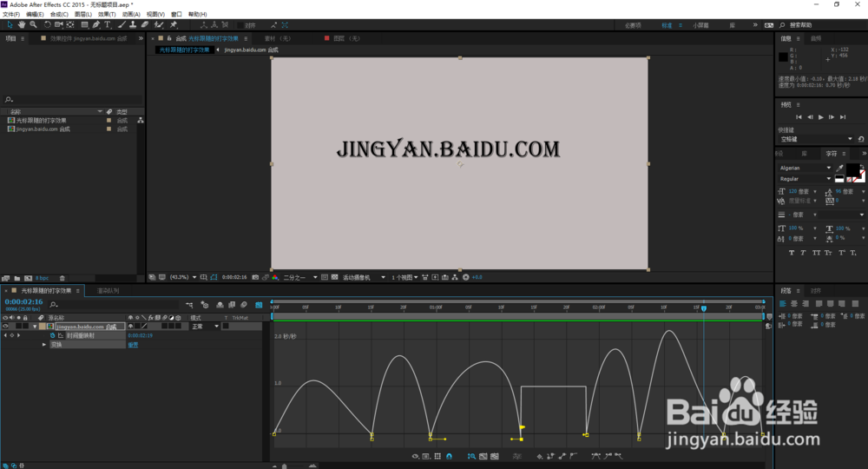
Task: Toggle frame blending in timeline header
Action: click(232, 305)
